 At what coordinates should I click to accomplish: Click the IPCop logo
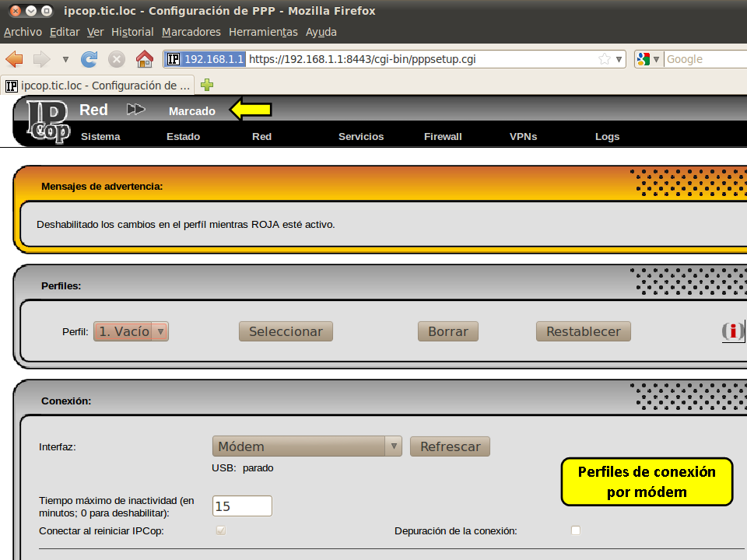[x=48, y=122]
